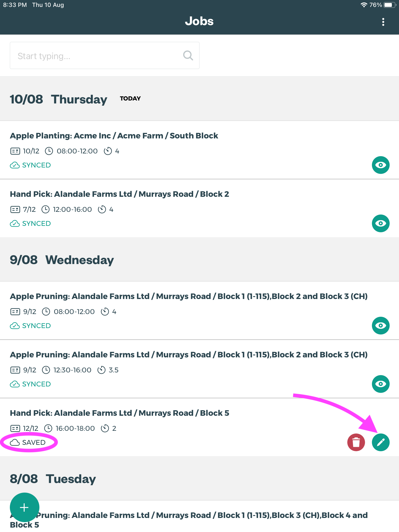This screenshot has height=532, width=399.
Task: Tap SYNCED status on Apple Planting job
Action: pos(31,165)
